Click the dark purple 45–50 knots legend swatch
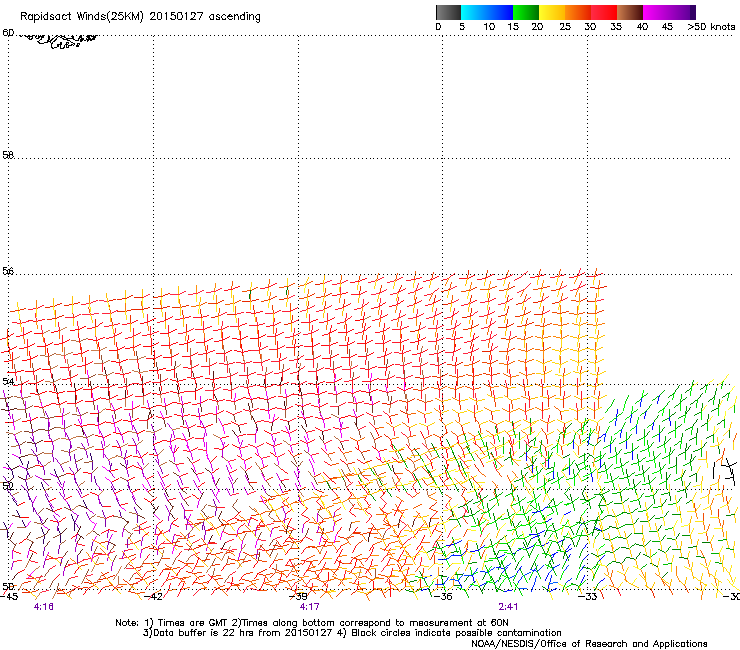The height and width of the screenshot is (650, 740). click(x=682, y=12)
